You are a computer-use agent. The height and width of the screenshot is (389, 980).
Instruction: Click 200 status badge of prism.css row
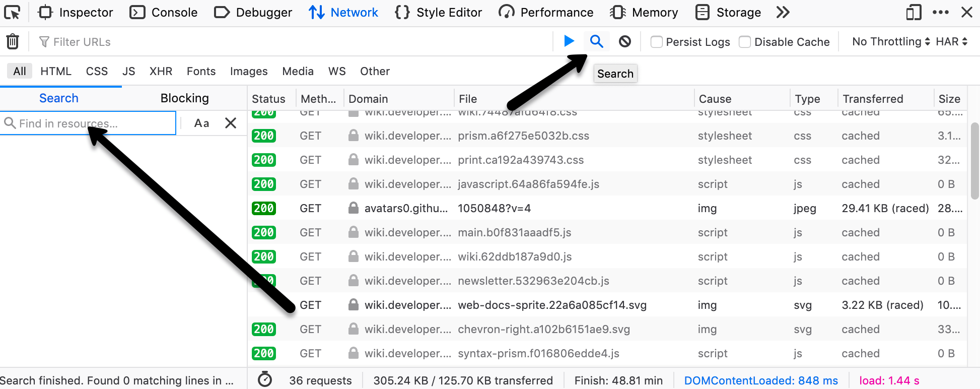click(264, 136)
